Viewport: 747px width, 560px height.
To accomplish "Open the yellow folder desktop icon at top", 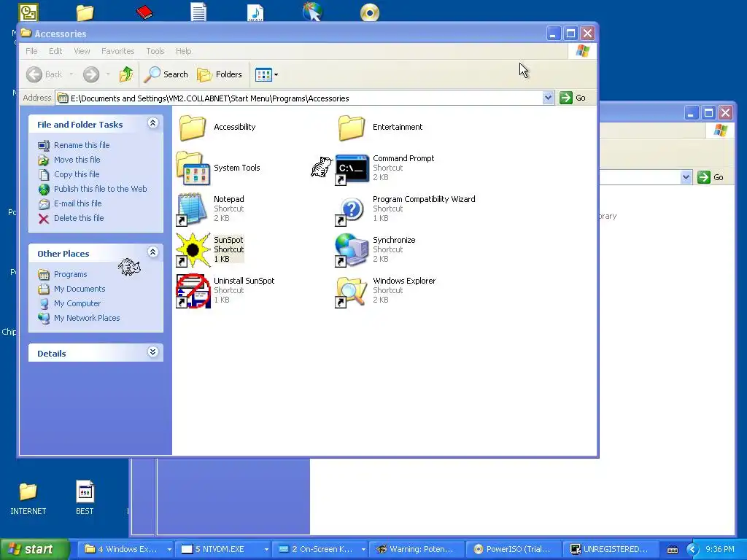I will point(85,12).
